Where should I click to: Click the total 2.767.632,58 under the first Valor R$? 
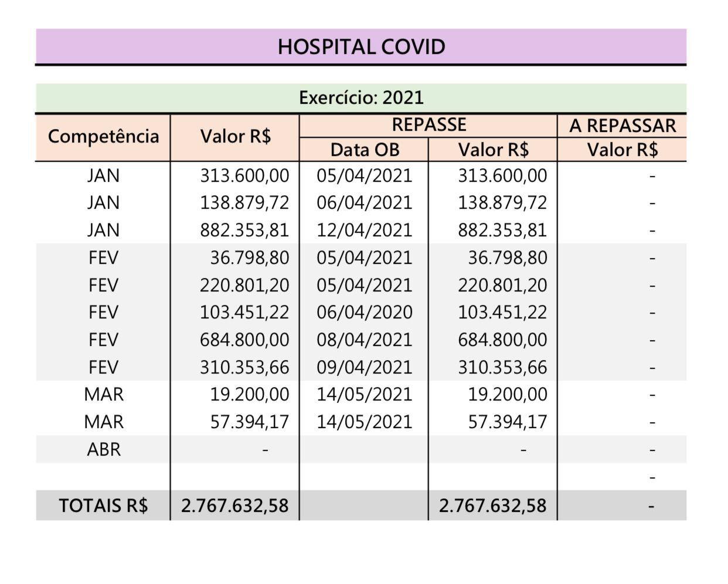pos(234,505)
